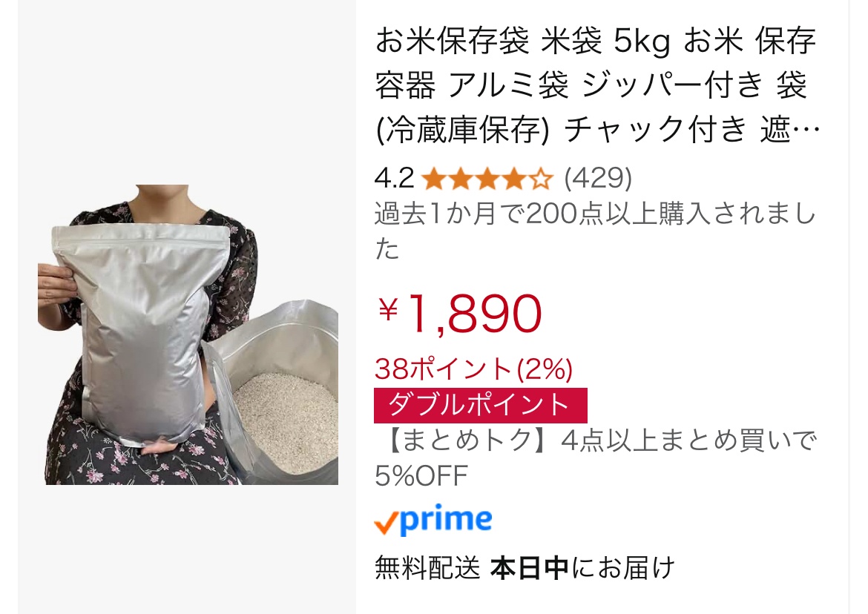Click the fourth orange rating star
This screenshot has height=614, width=868.
514,179
